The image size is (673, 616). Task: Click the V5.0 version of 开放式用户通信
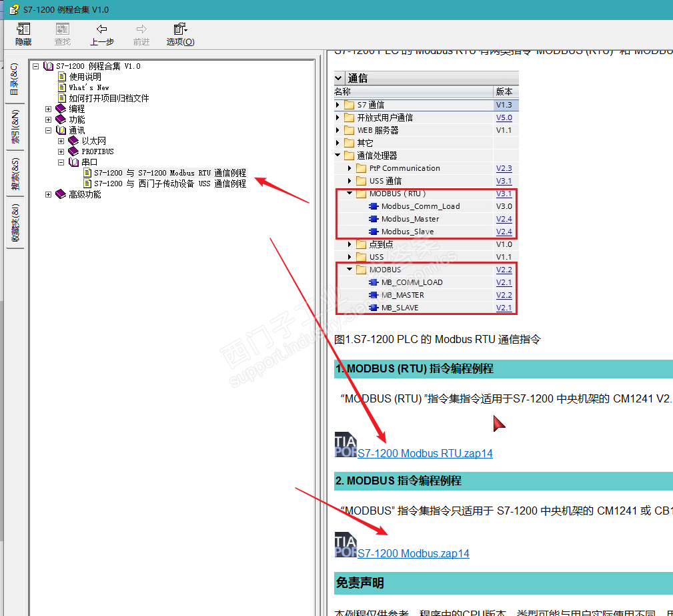point(504,117)
